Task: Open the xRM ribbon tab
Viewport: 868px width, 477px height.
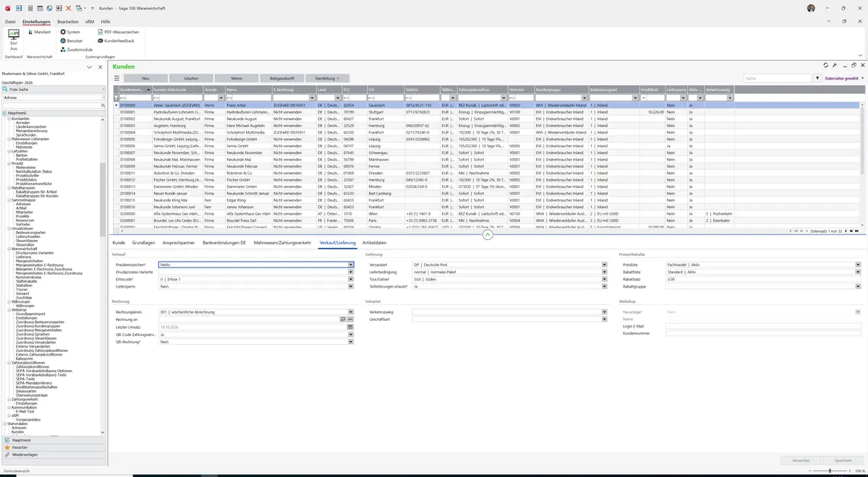Action: (90, 22)
